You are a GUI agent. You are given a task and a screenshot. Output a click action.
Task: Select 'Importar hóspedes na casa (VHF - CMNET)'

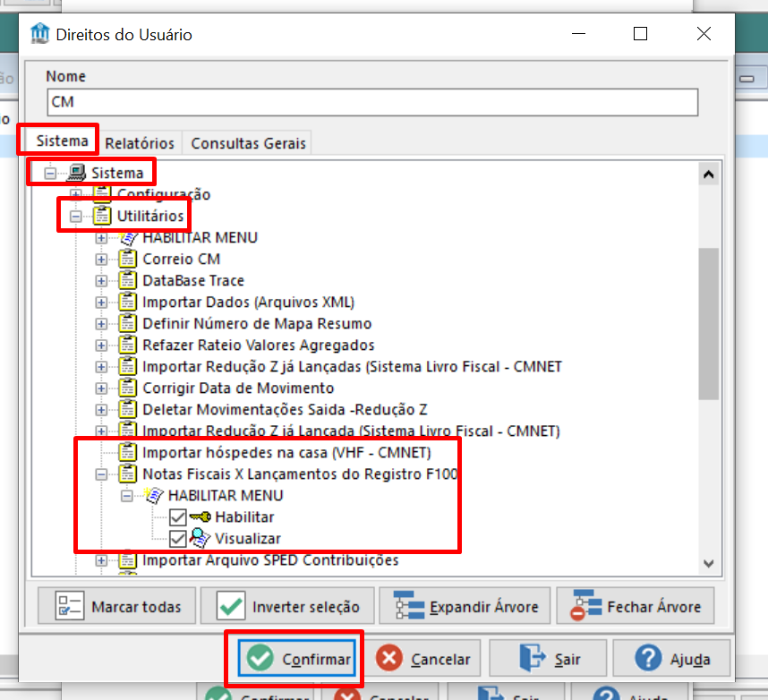286,452
